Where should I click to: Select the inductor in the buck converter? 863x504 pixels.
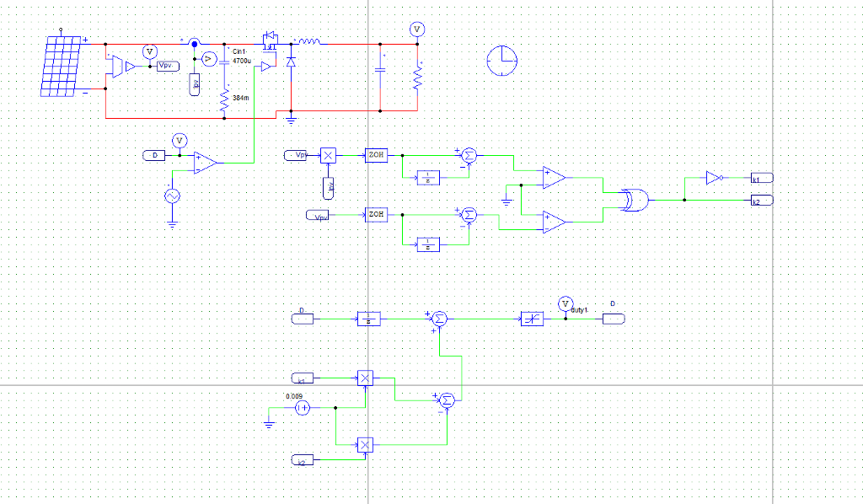pos(308,41)
